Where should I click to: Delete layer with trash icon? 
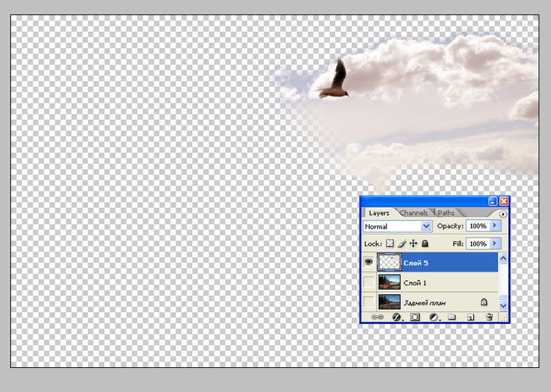[x=489, y=317]
